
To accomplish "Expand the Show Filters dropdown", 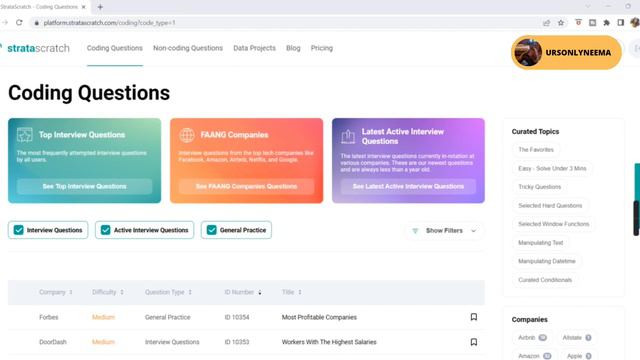I will tap(444, 231).
